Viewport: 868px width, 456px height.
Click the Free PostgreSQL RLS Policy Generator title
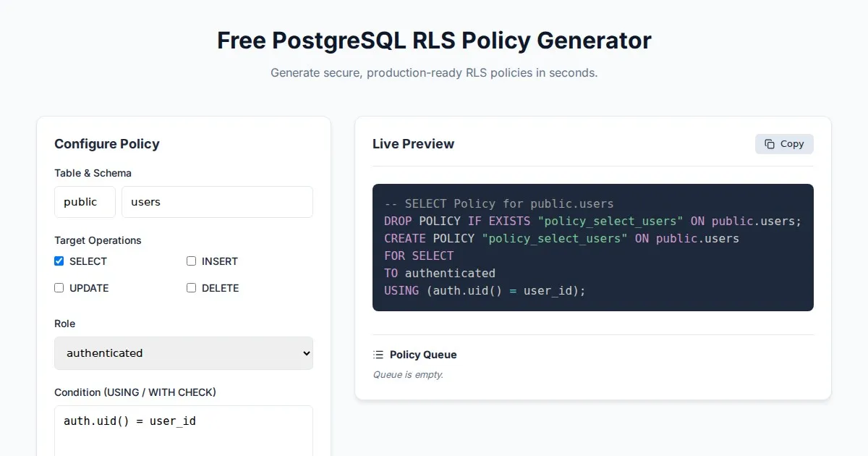click(434, 41)
